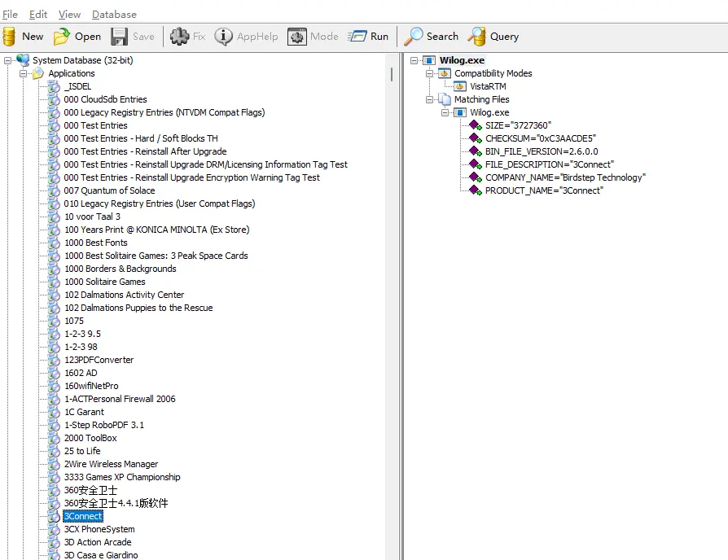Collapse the System Database (32-bit) node
This screenshot has height=560, width=728.
(7, 60)
